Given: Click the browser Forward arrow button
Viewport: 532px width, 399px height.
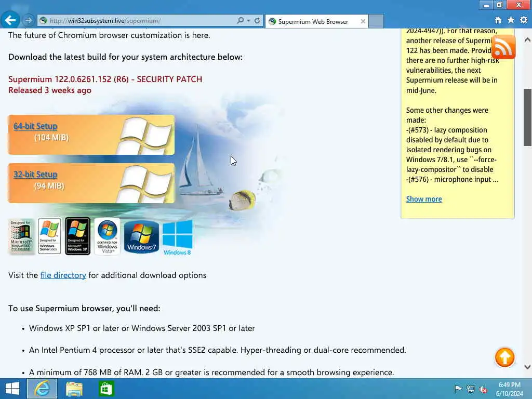Looking at the screenshot, I should click(29, 20).
